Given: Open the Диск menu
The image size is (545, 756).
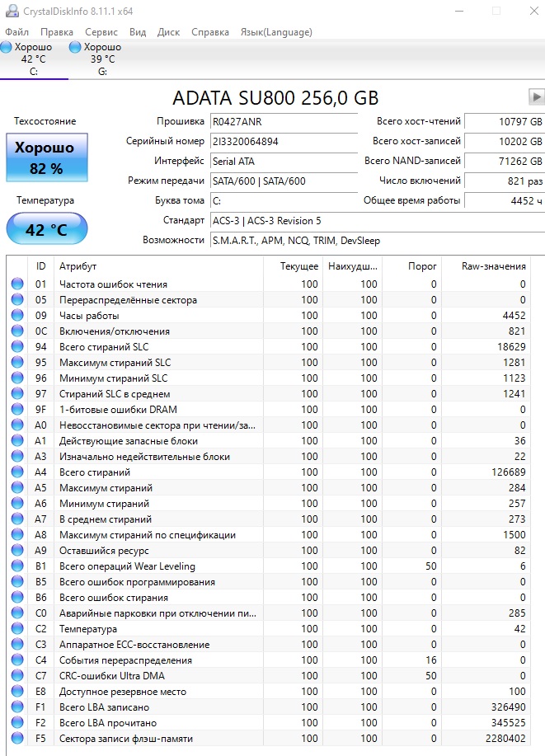Looking at the screenshot, I should pos(168,32).
